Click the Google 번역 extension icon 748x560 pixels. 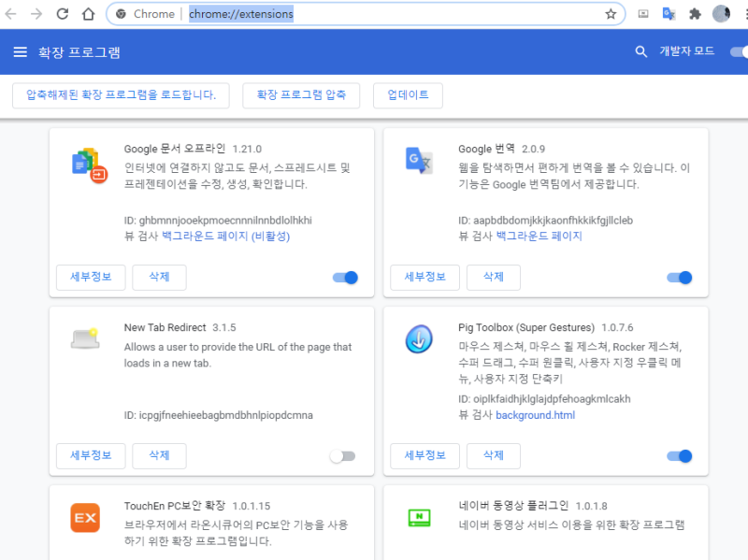[x=419, y=160]
